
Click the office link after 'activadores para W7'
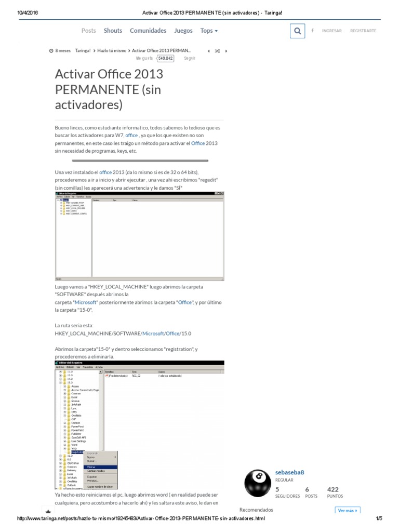[131, 136]
